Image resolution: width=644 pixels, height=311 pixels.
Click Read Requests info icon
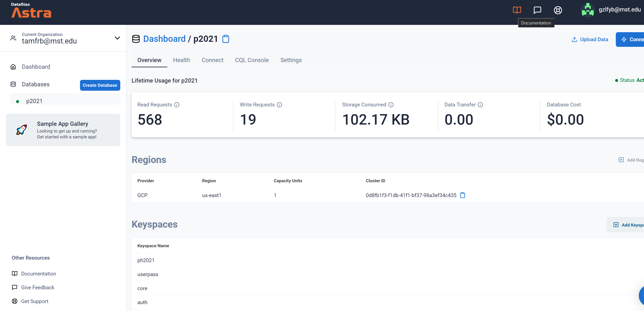[177, 105]
